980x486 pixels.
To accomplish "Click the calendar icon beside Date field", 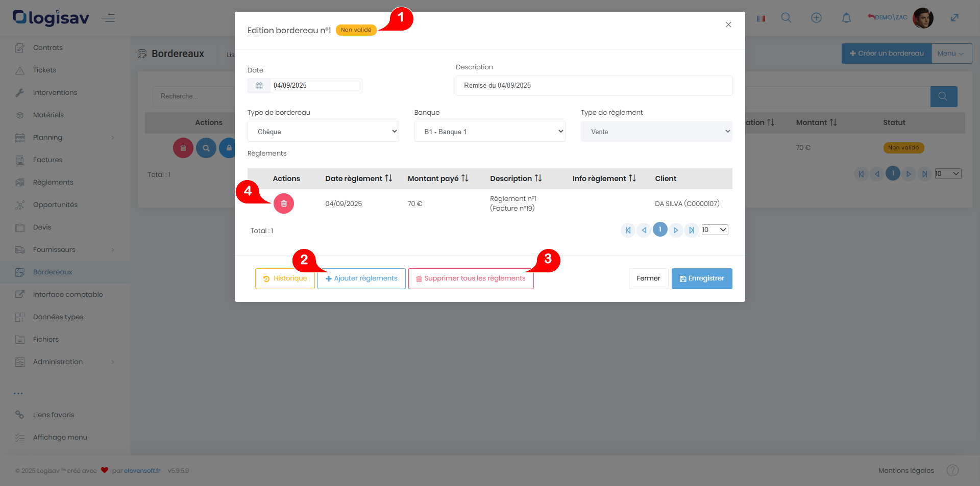I will (259, 86).
